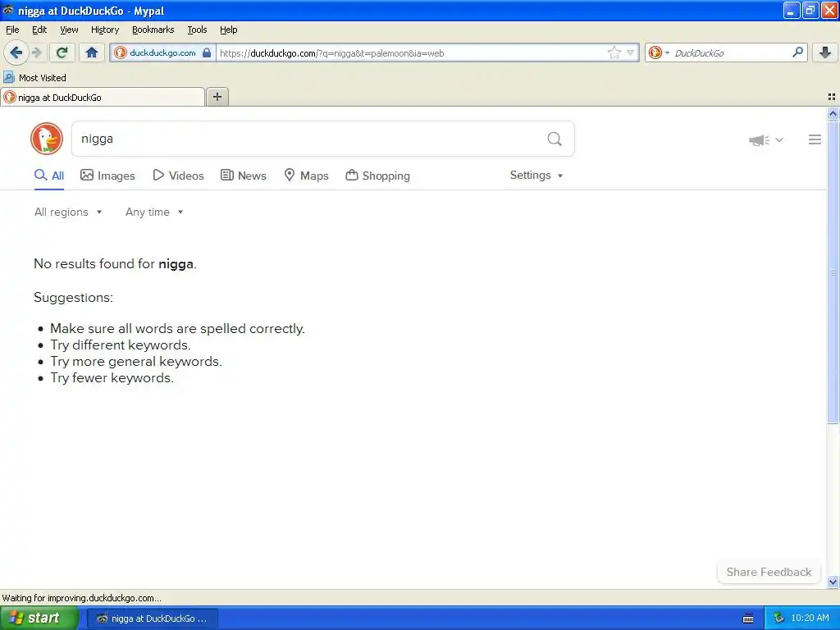Open search engine selector in search bar

pyautogui.click(x=659, y=52)
